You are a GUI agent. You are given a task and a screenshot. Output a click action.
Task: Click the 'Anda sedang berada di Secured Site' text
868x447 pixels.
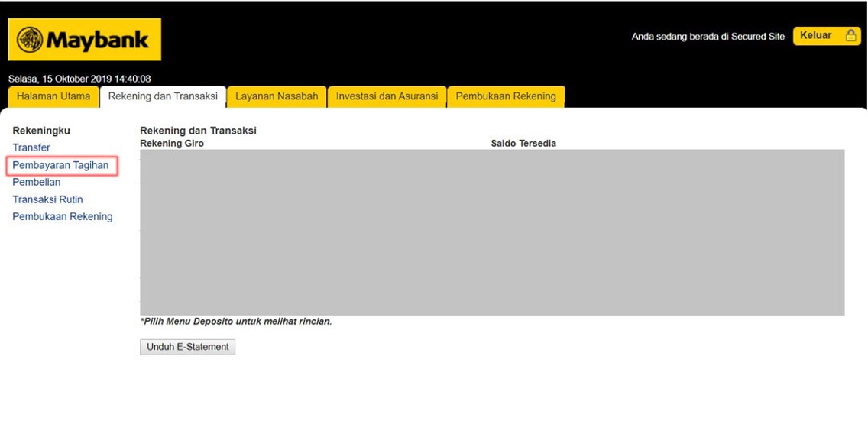[708, 37]
